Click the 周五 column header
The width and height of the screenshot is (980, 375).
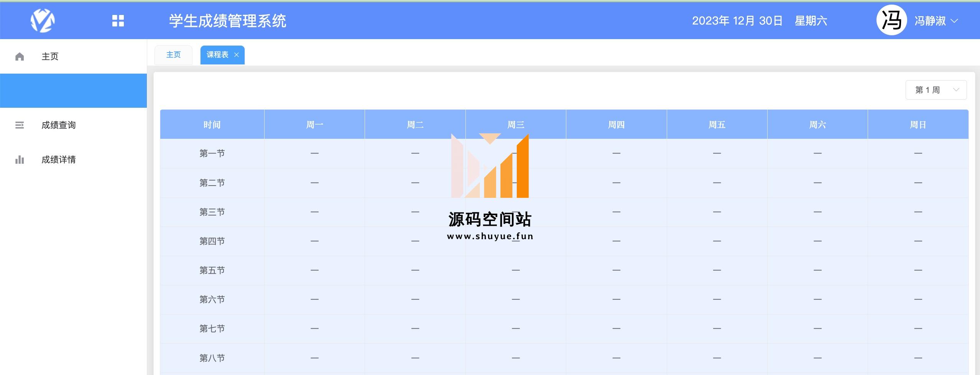coord(717,125)
